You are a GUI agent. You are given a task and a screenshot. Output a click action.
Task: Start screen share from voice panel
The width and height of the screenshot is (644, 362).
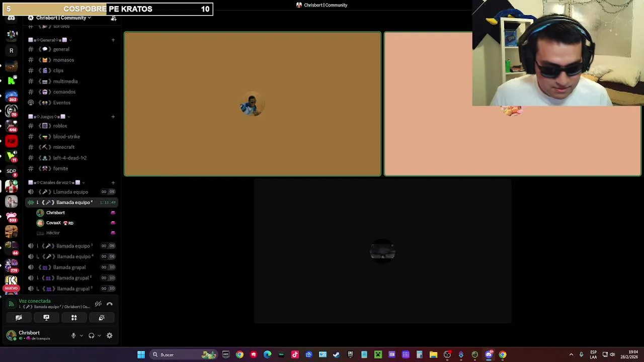point(46,318)
